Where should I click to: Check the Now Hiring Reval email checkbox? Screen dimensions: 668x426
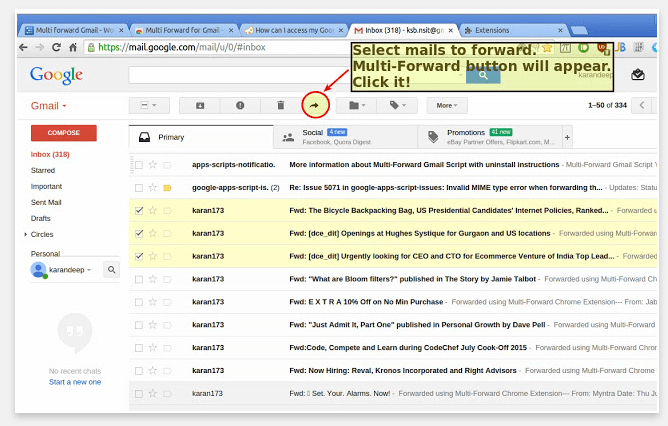coord(139,371)
